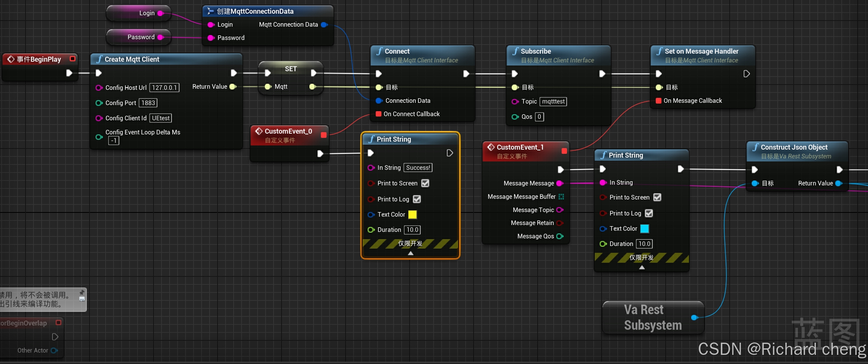The width and height of the screenshot is (868, 364).
Task: Click Other Actor pin on BeginOverlap node
Action: pos(54,351)
